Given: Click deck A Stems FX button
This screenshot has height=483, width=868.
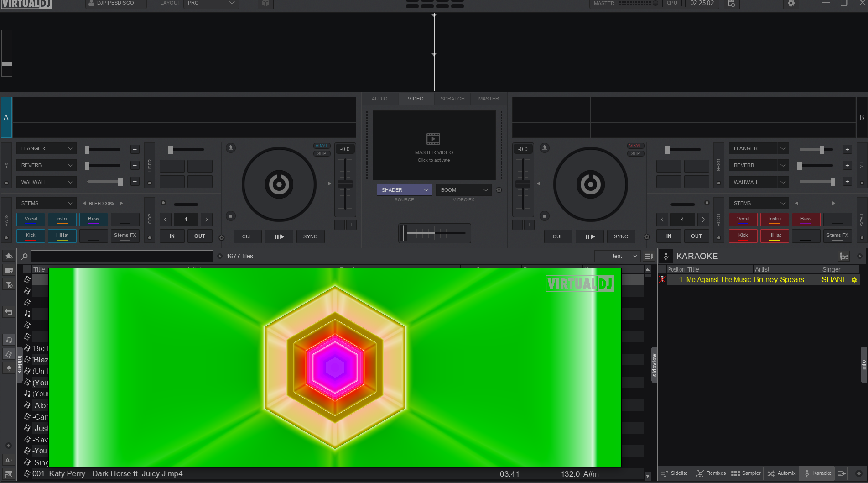Looking at the screenshot, I should [x=125, y=236].
